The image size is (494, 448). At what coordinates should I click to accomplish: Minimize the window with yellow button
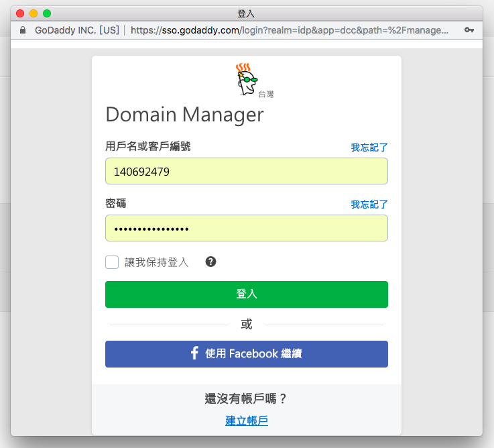pos(34,13)
